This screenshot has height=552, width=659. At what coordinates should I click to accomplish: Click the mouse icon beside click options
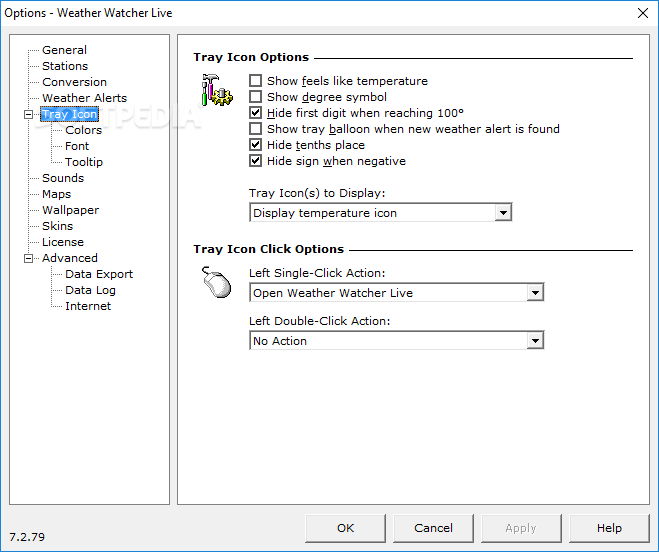[215, 283]
